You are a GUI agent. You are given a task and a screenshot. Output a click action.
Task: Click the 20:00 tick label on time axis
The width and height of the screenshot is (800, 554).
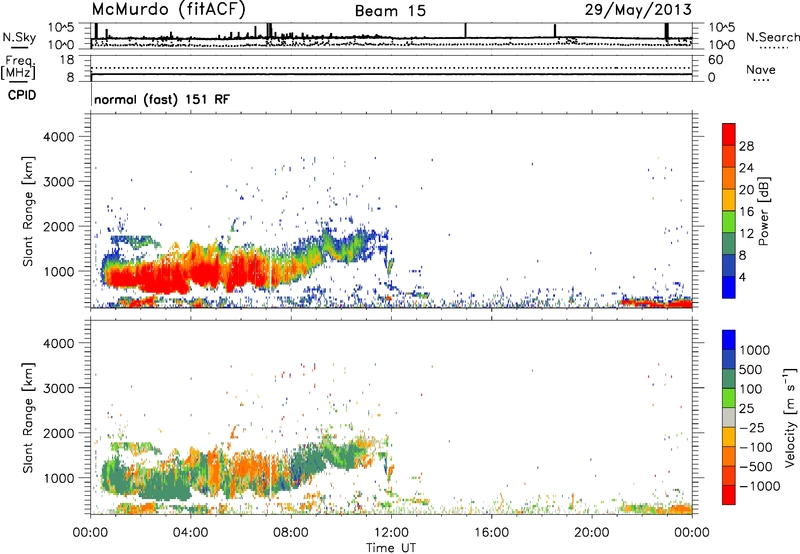click(592, 533)
